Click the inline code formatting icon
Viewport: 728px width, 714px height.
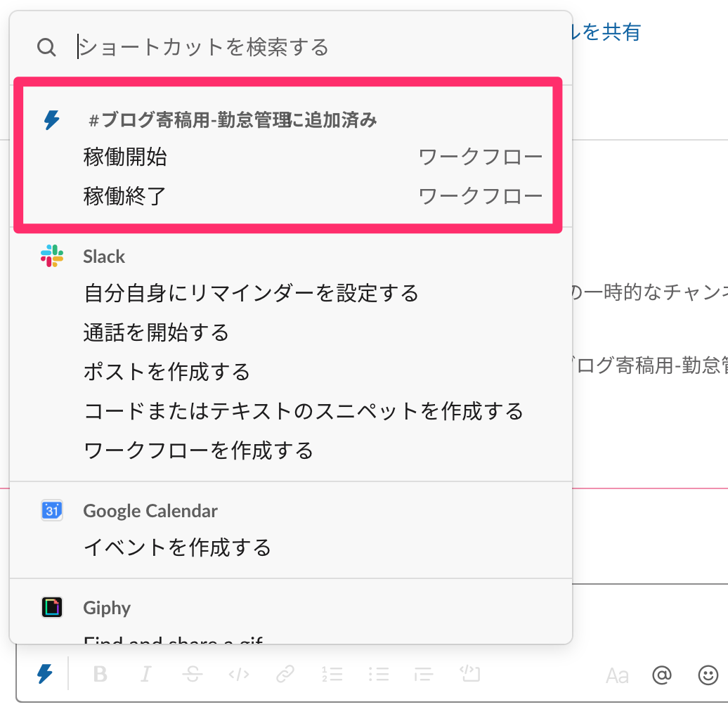(x=239, y=675)
